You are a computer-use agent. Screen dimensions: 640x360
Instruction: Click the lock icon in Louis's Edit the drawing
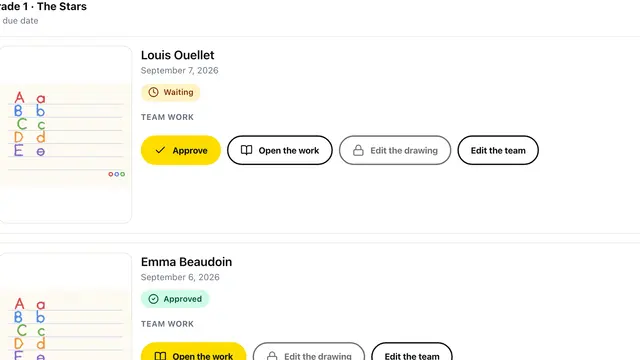coord(358,150)
